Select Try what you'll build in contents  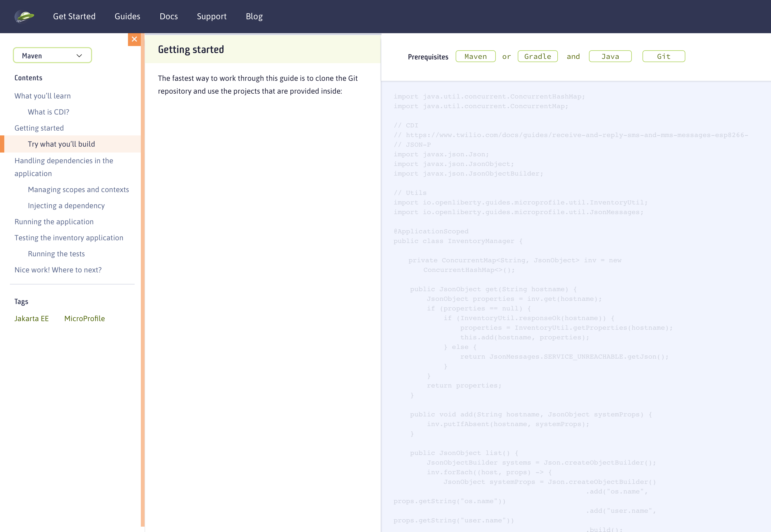[61, 144]
